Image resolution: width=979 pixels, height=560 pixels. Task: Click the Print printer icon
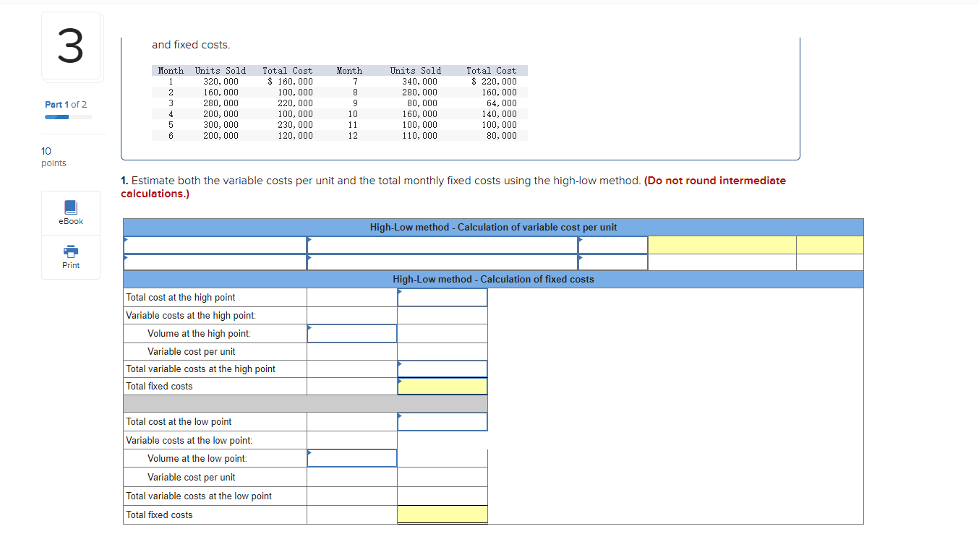tap(71, 251)
